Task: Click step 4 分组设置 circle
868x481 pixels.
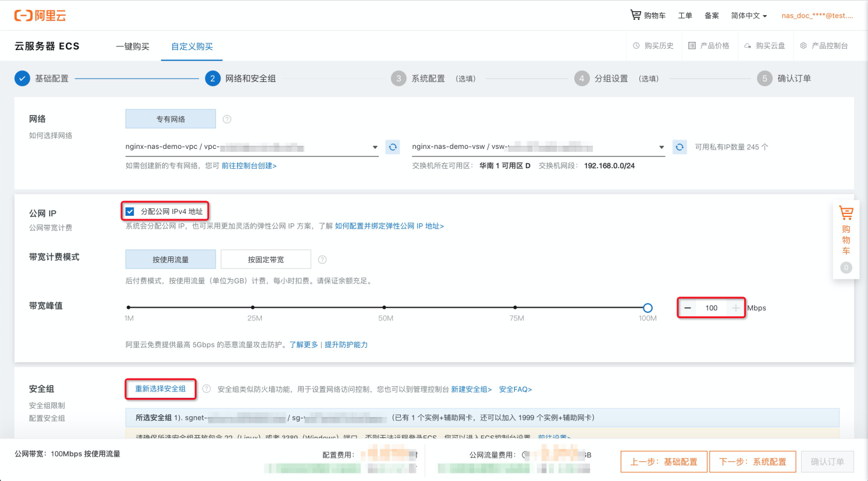Action: [x=582, y=79]
